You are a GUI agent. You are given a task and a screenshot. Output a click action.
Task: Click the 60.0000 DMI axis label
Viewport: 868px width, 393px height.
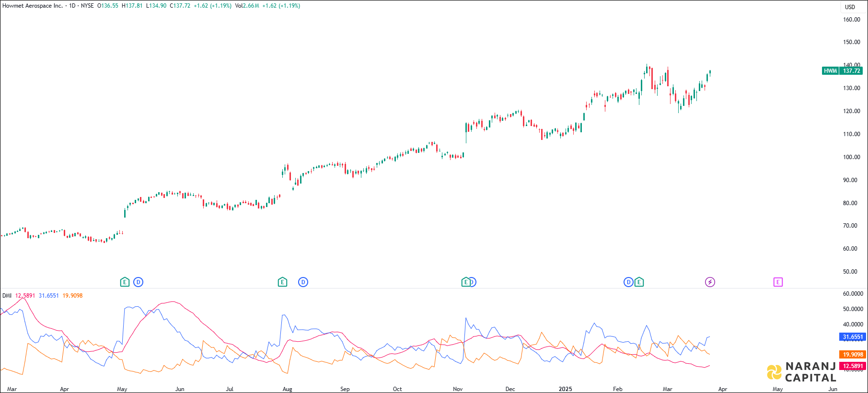tap(853, 294)
